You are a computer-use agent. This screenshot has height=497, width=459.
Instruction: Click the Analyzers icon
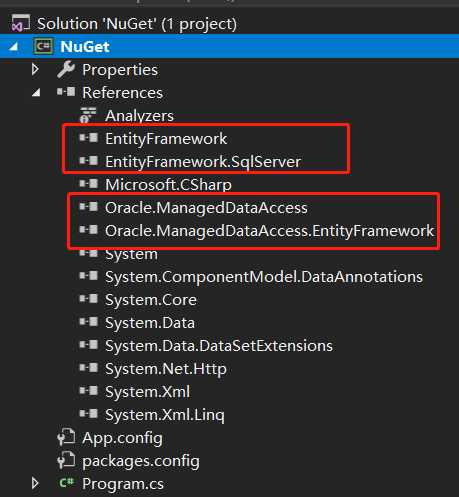88,115
